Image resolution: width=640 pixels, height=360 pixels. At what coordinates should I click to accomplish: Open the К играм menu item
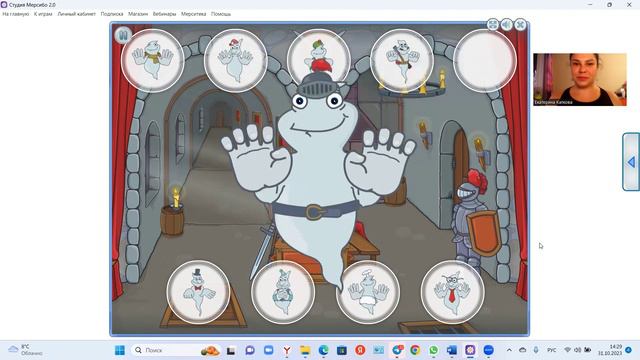point(43,14)
